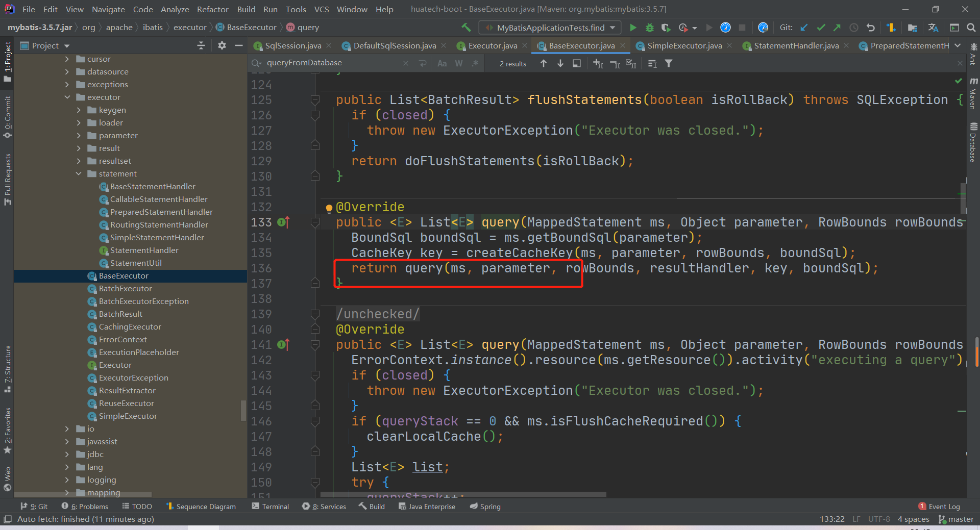
Task: Go to next search occurrence arrow
Action: (560, 63)
